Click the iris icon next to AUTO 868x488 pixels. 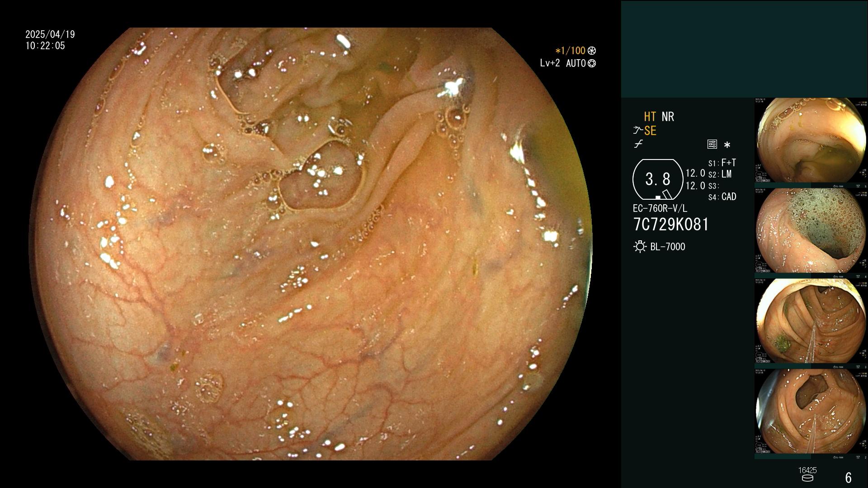coord(591,63)
